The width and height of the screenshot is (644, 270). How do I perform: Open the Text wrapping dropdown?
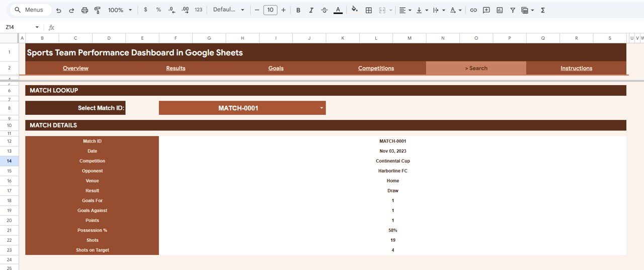pos(439,10)
